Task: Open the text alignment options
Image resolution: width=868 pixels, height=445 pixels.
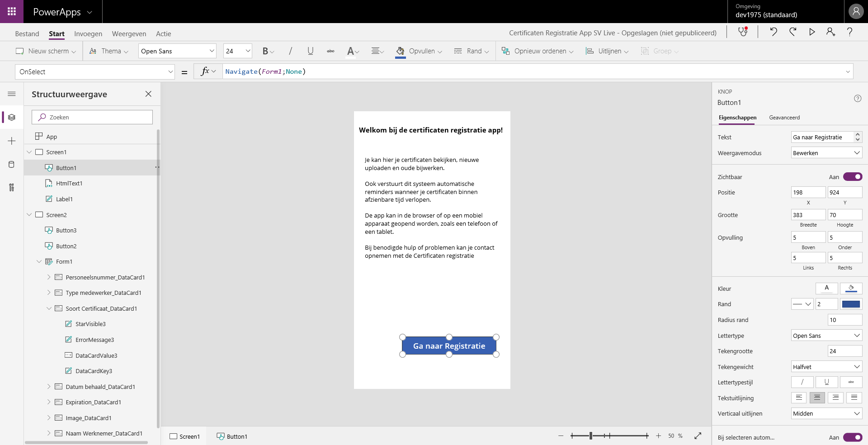Action: [377, 51]
